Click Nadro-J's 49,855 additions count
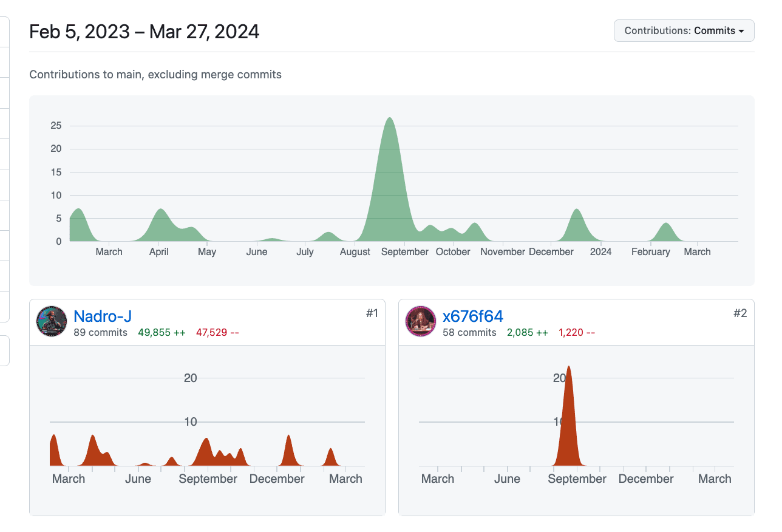 pos(161,332)
